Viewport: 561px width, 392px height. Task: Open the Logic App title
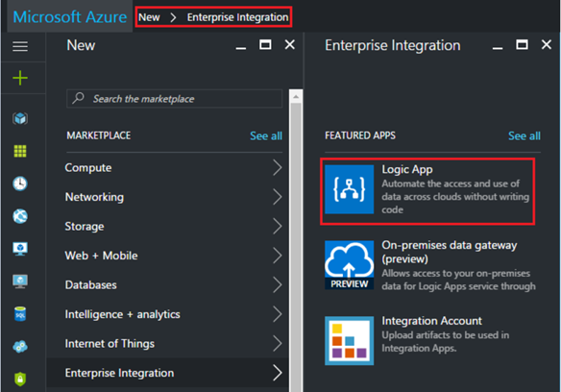point(407,169)
